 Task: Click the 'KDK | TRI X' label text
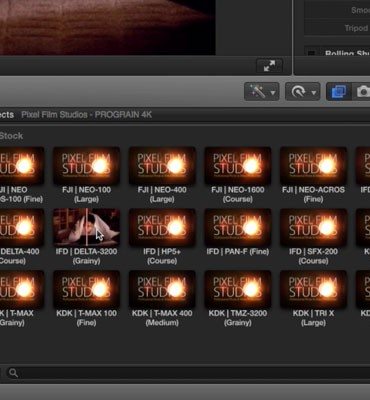(313, 313)
